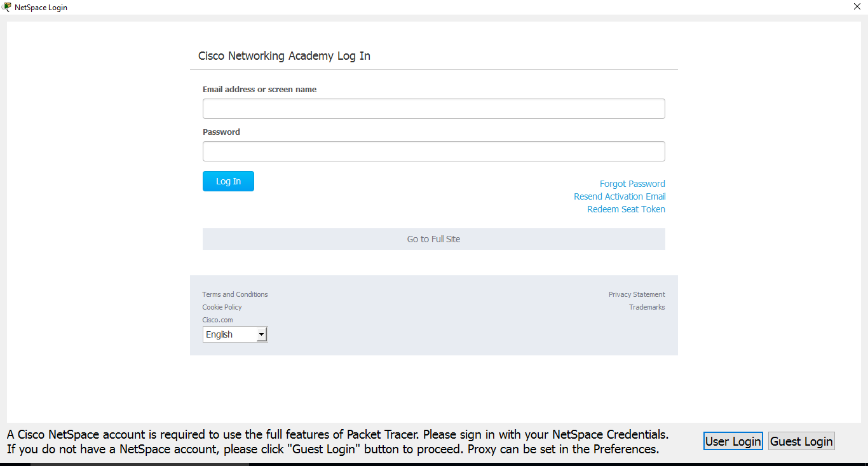Image resolution: width=868 pixels, height=466 pixels.
Task: Focus the Email address or screen name field
Action: pos(433,109)
